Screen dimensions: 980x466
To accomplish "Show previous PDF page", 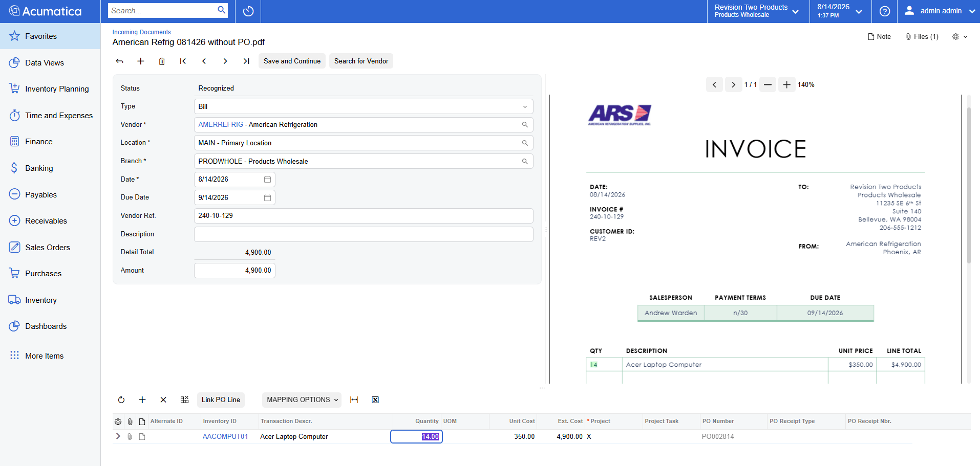I will click(x=714, y=84).
